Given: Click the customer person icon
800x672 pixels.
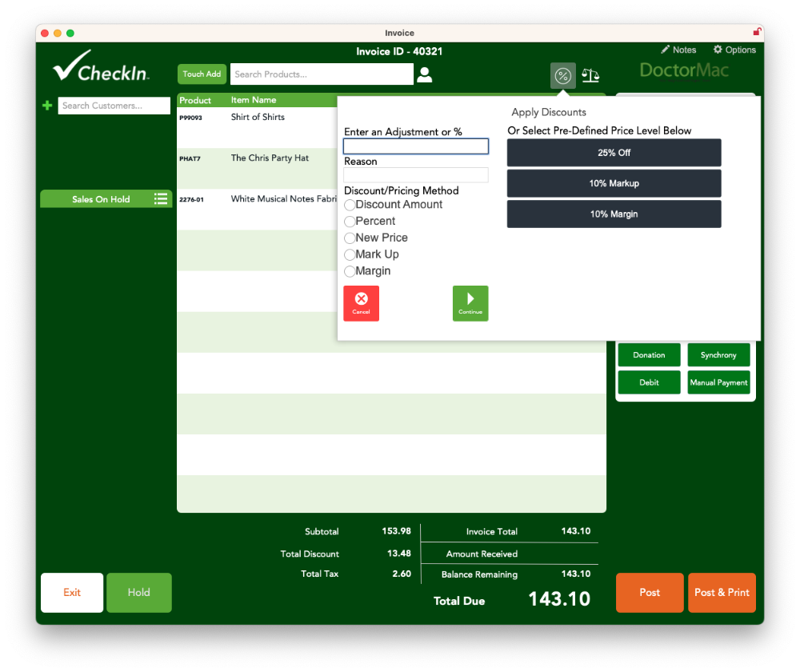Looking at the screenshot, I should click(425, 74).
